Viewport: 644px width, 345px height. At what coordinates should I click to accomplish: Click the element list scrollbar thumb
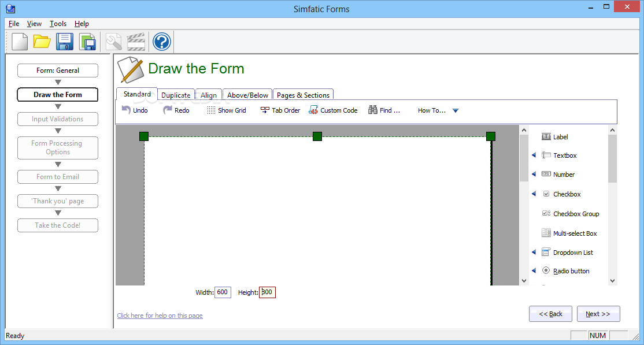612,158
